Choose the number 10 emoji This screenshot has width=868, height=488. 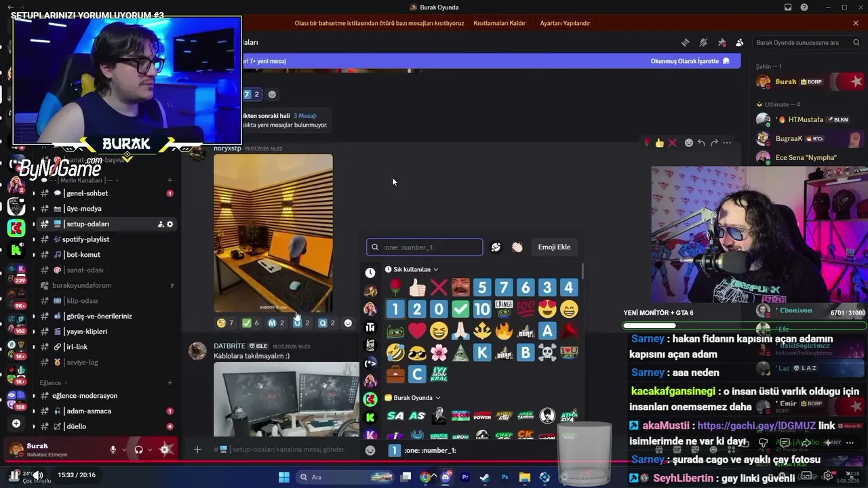point(482,309)
